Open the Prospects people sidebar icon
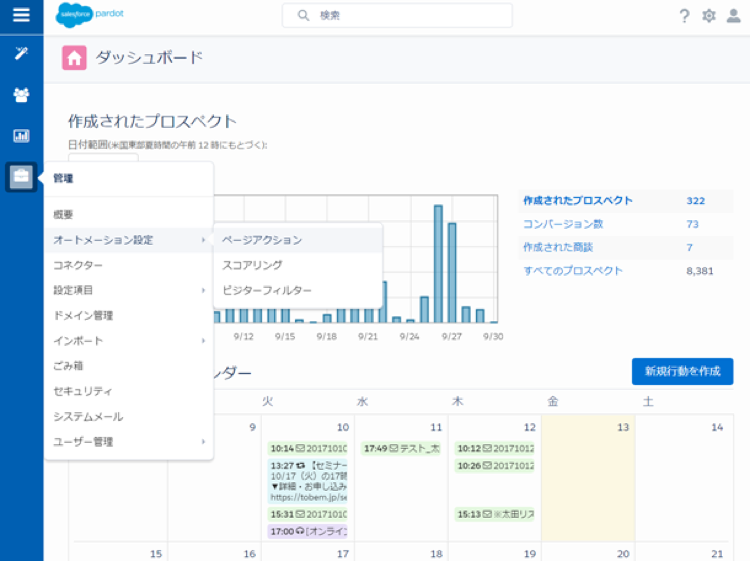Viewport: 750px width, 561px height. [x=21, y=95]
